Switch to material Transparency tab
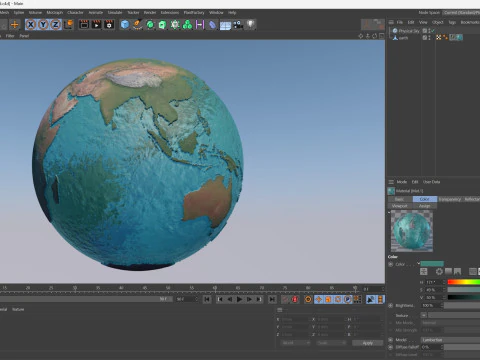The width and height of the screenshot is (480, 360). (450, 199)
